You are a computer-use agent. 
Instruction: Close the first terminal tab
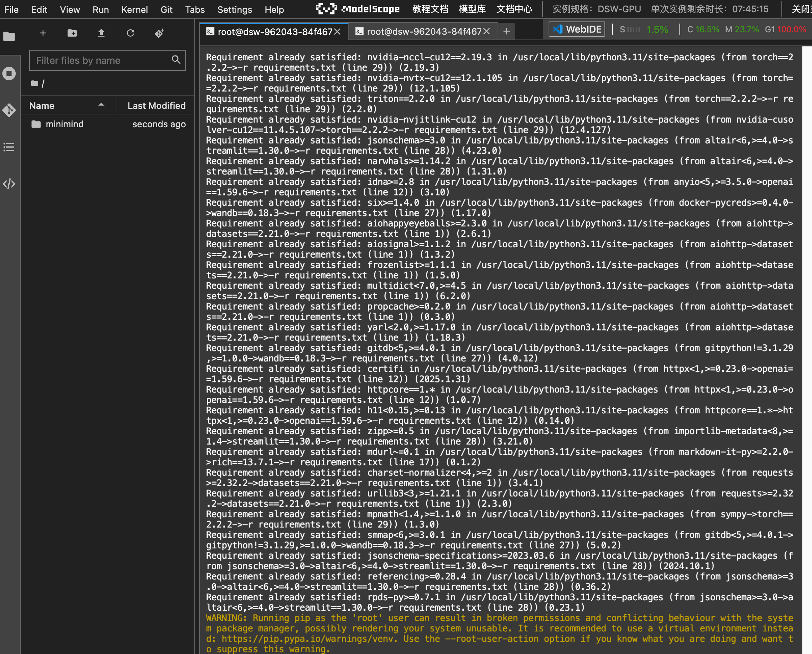[x=337, y=32]
